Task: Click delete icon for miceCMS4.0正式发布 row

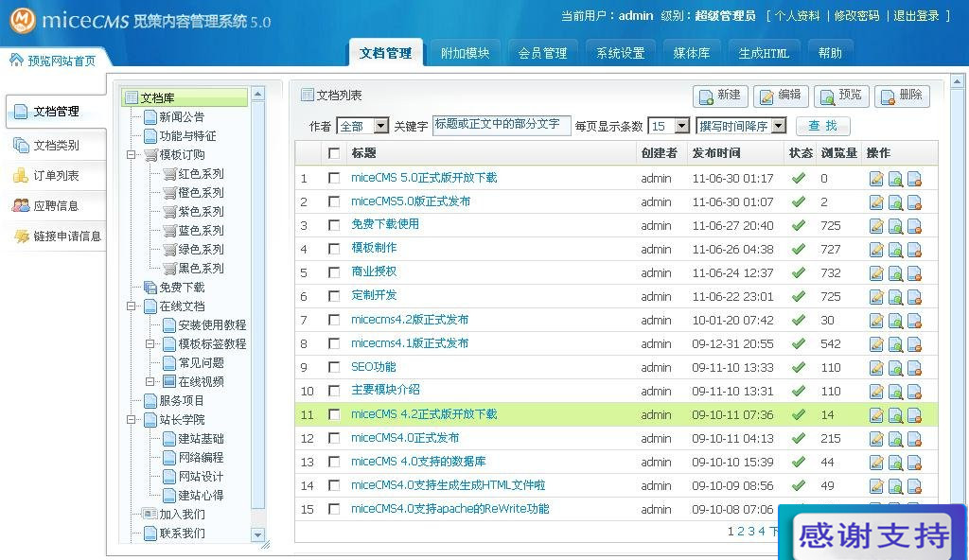Action: pos(915,439)
